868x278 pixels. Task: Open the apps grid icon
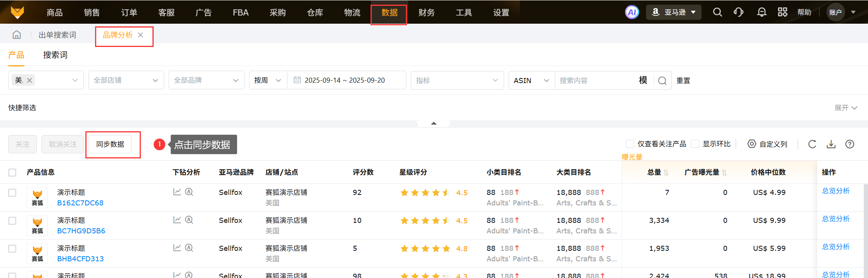coord(782,12)
